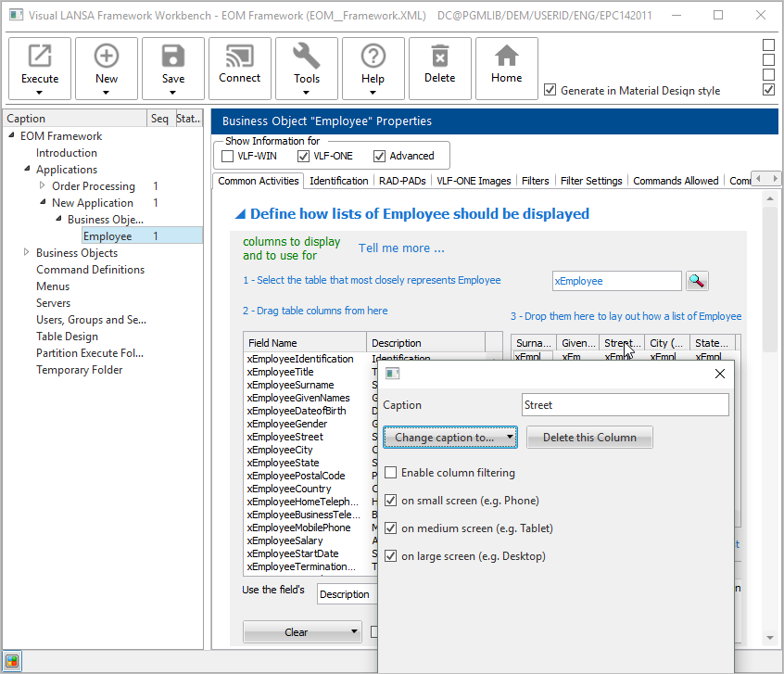
Task: Click the Delete trash icon
Action: click(x=440, y=57)
